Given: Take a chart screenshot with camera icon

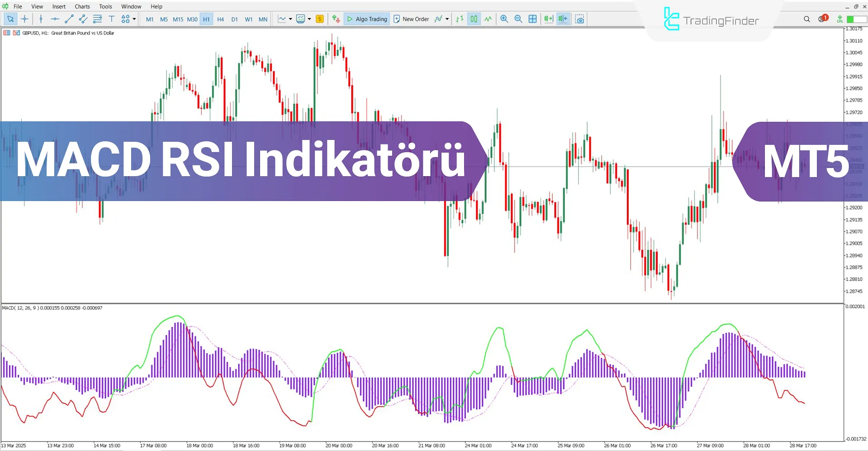Looking at the screenshot, I should 580,19.
